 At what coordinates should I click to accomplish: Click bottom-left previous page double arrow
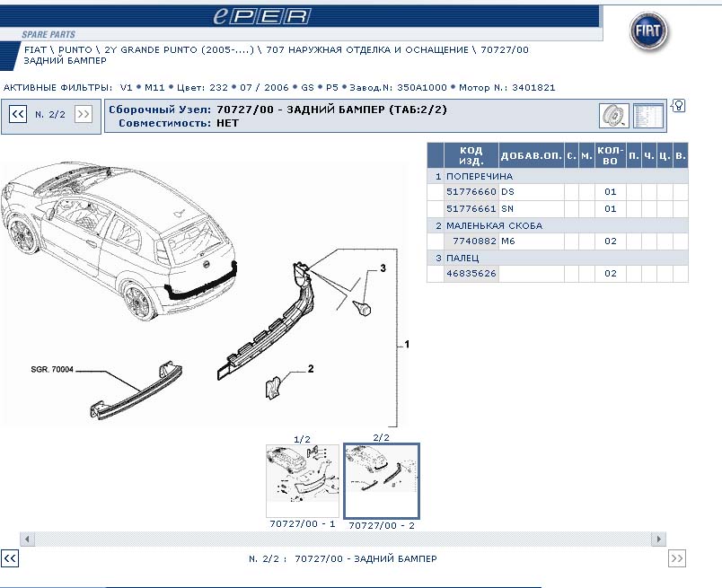(x=10, y=558)
